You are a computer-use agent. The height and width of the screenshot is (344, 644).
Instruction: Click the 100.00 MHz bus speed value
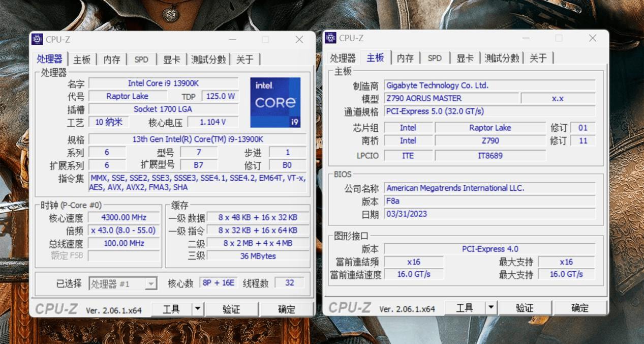coord(124,243)
